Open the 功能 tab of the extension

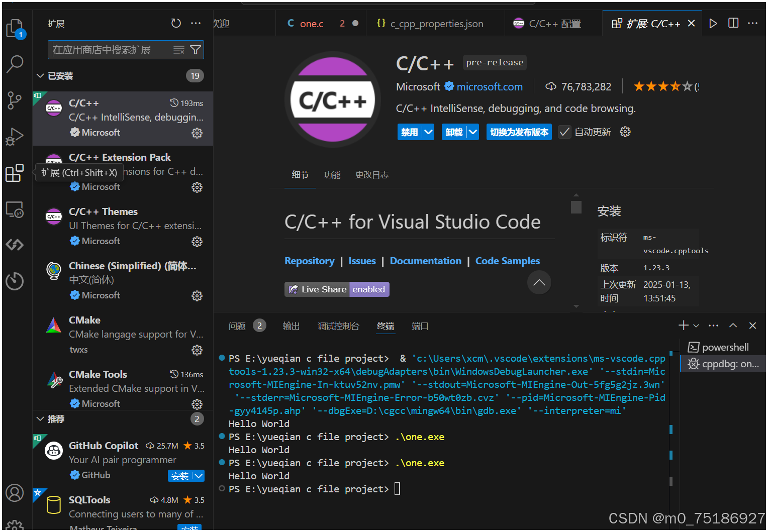click(x=332, y=175)
